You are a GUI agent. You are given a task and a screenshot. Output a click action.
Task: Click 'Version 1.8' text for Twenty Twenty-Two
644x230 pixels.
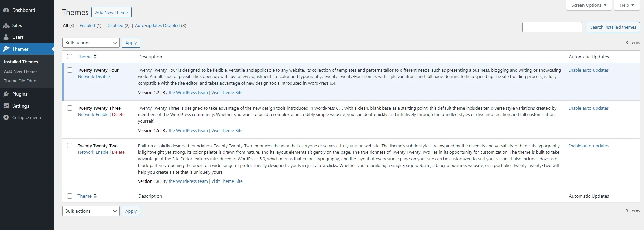tap(149, 181)
